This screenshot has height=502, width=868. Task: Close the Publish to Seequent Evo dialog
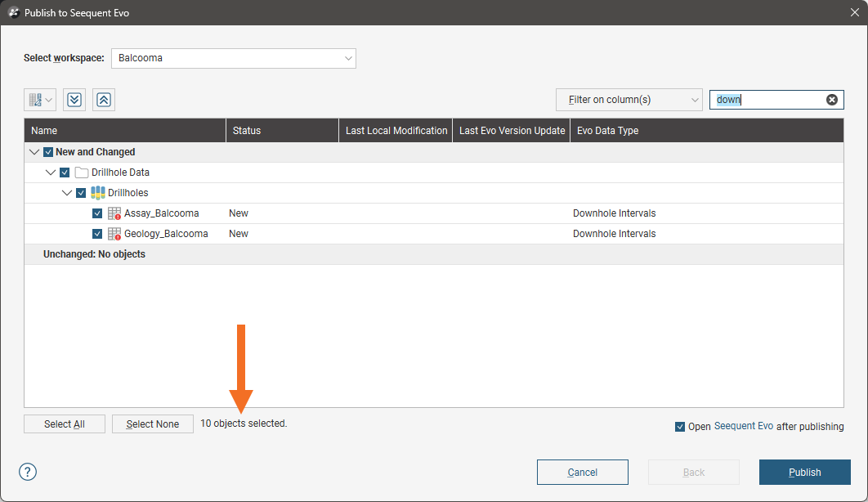pos(855,12)
